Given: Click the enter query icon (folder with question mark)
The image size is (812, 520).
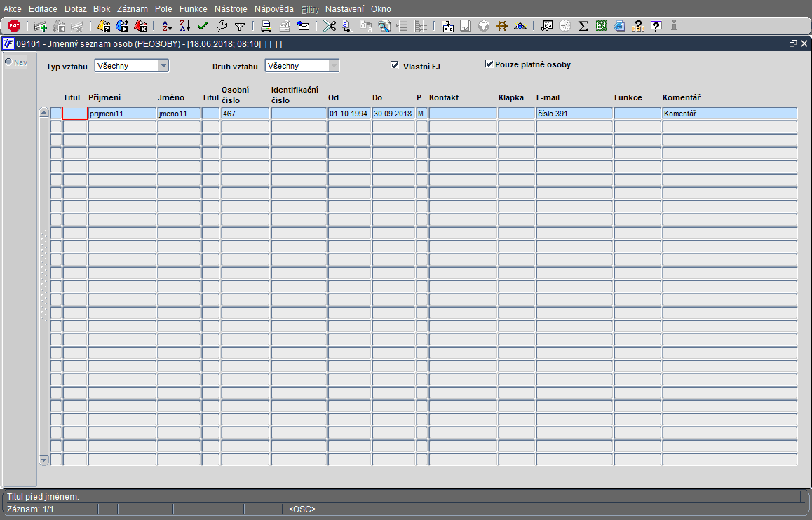Looking at the screenshot, I should tap(104, 26).
